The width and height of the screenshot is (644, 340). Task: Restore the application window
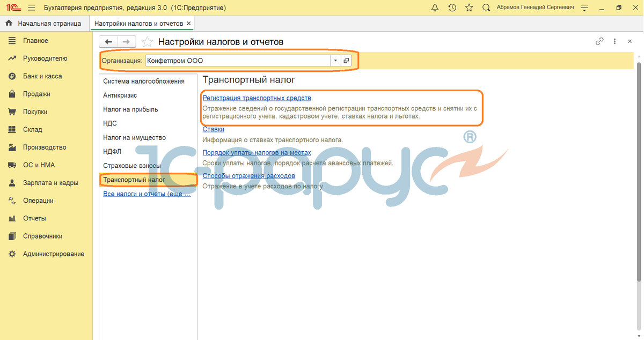click(x=618, y=8)
